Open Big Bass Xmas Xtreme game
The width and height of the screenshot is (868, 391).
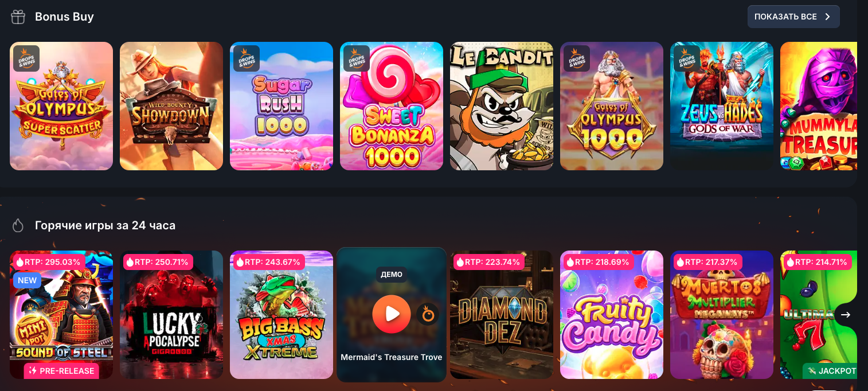281,315
